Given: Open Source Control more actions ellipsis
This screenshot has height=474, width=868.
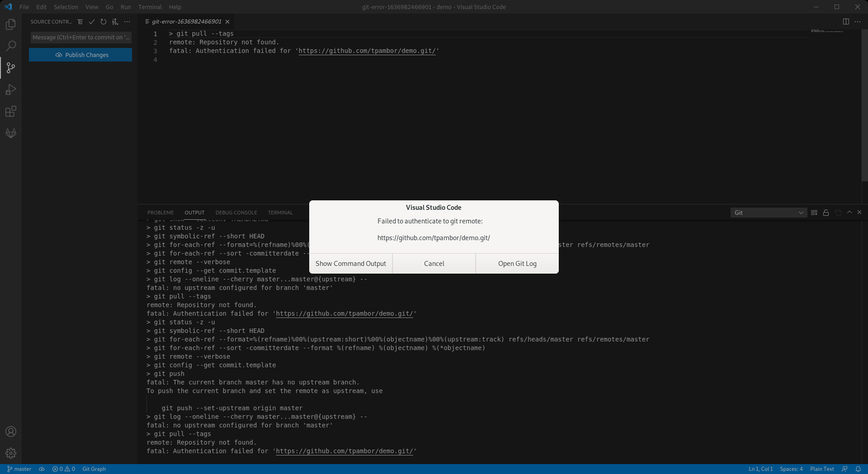Looking at the screenshot, I should [127, 22].
